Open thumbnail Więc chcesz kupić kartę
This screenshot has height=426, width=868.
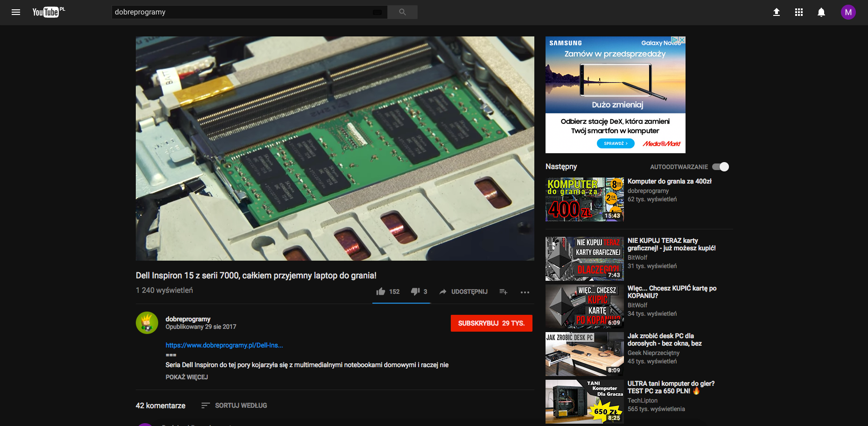(585, 306)
